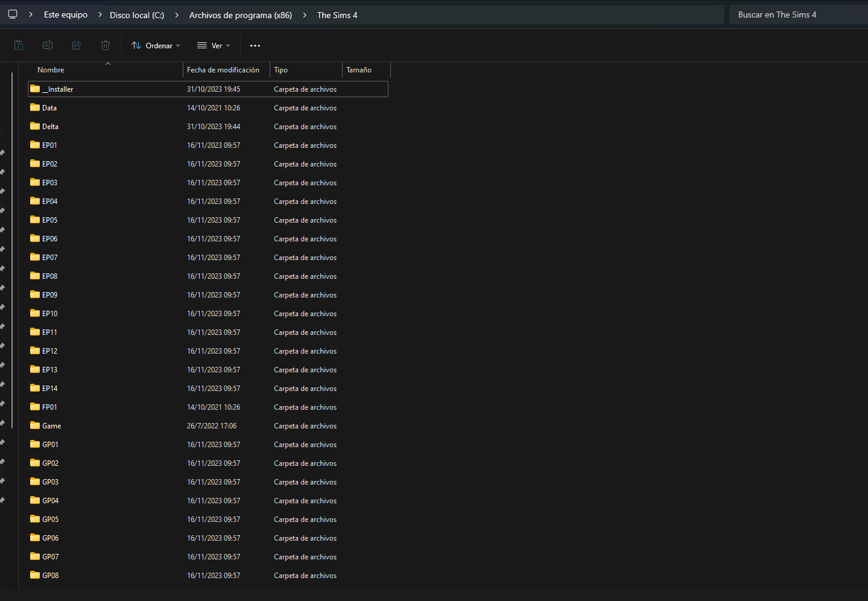Expand chevron after Archivos de programa (x86)

click(x=305, y=14)
